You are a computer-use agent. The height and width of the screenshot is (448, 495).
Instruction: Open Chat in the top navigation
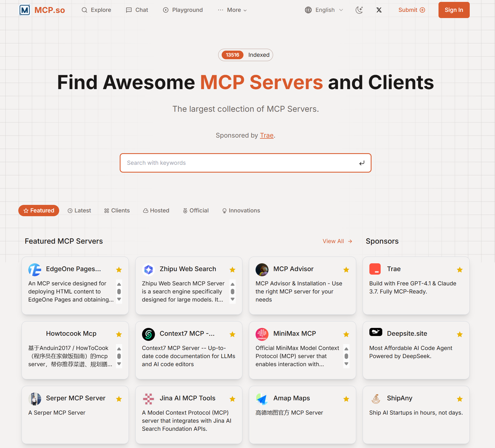[137, 10]
